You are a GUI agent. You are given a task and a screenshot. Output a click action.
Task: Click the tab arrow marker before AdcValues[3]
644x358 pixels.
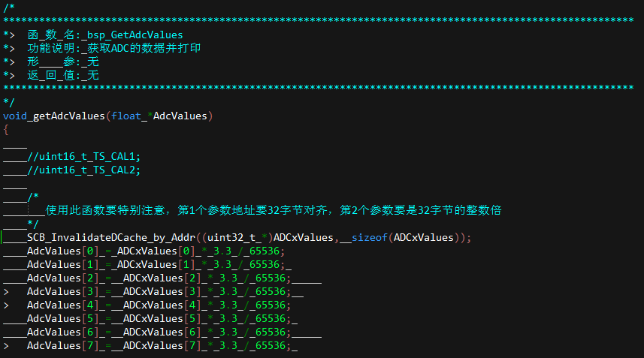[x=6, y=291]
